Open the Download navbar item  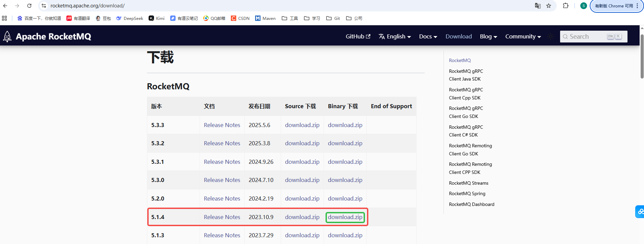pyautogui.click(x=459, y=36)
